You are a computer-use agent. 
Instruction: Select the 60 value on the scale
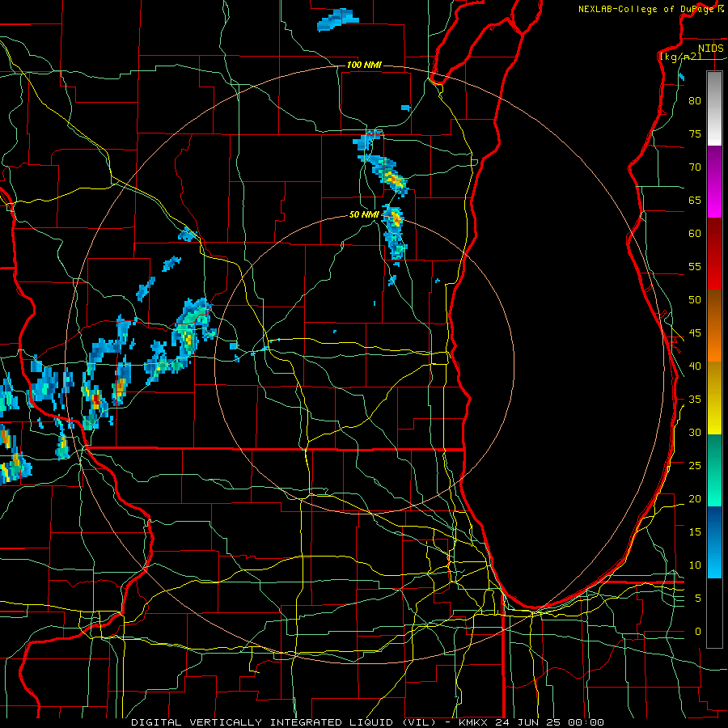click(695, 234)
